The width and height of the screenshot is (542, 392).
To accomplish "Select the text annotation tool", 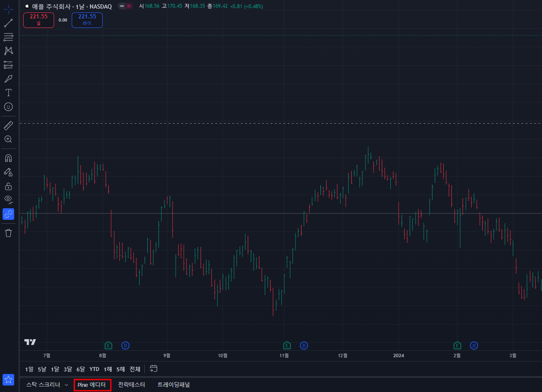I will [8, 93].
